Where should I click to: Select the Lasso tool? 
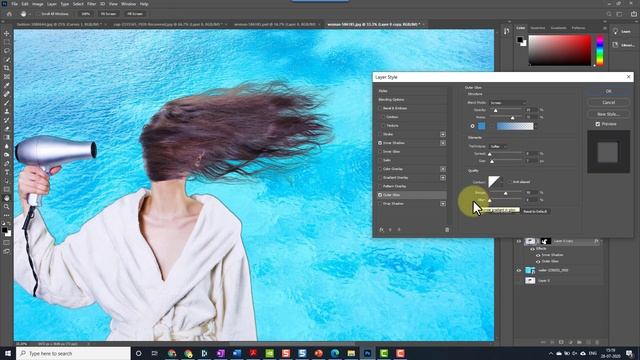click(7, 51)
